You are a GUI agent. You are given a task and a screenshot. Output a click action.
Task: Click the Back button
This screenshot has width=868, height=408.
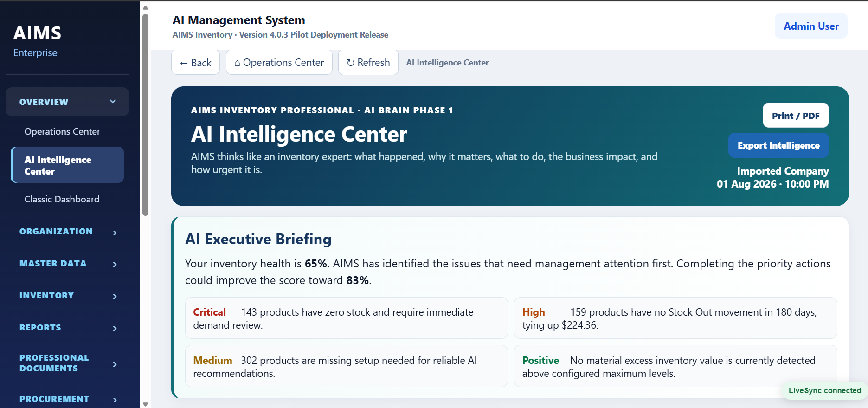pyautogui.click(x=195, y=62)
